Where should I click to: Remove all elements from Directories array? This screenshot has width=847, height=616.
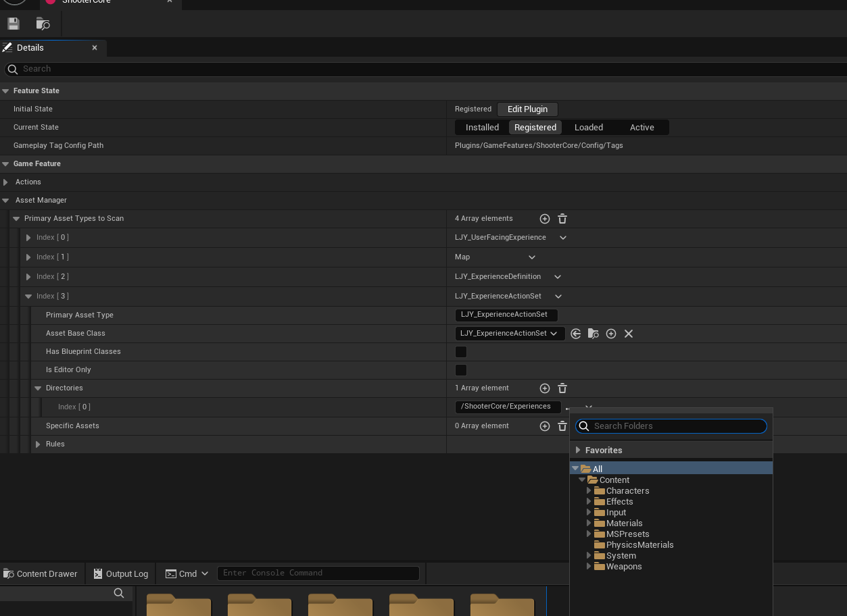point(562,388)
